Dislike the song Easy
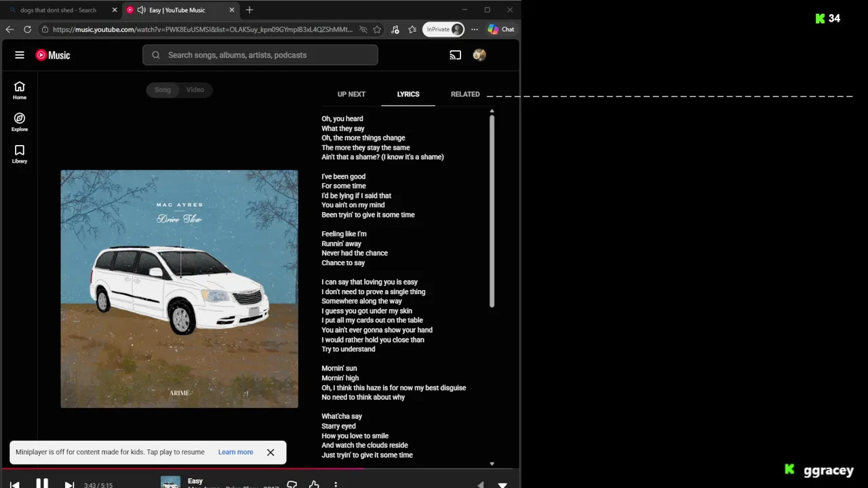The image size is (868, 488). click(292, 485)
